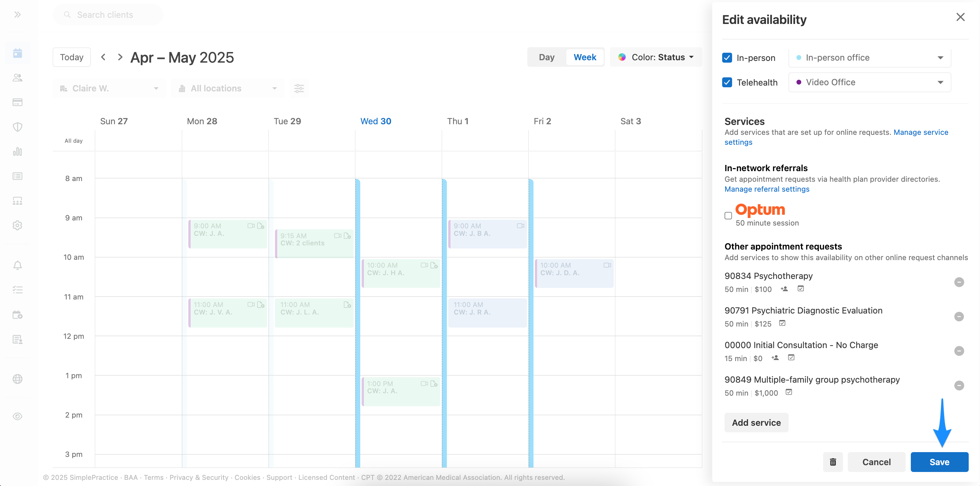Screen dimensions: 980x486
Task: Remove 00000 Initial Consultation service
Action: 959,351
